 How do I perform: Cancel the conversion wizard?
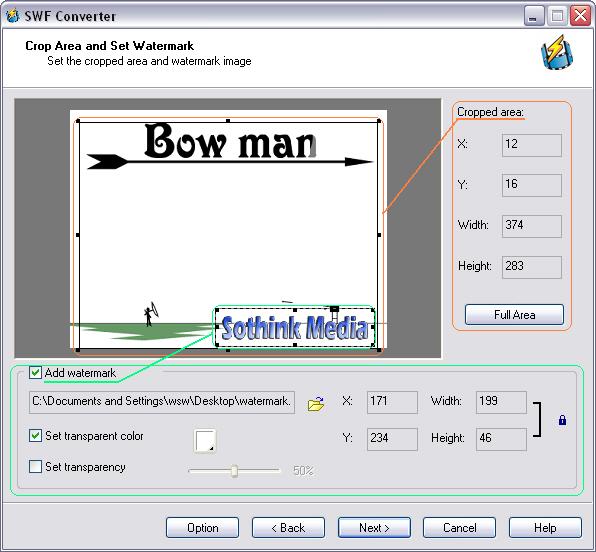(459, 528)
